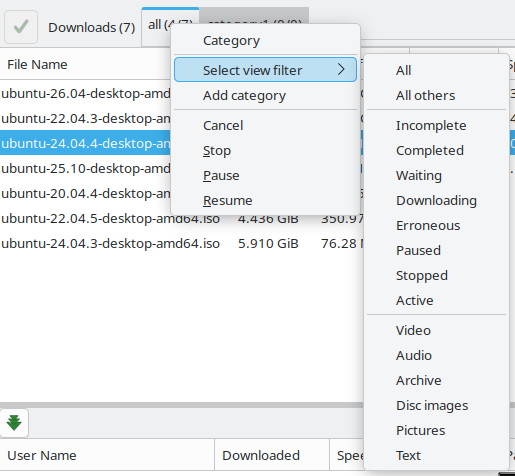This screenshot has width=515, height=476.
Task: Select the ubuntu-25.10-desktop download row
Action: point(85,169)
